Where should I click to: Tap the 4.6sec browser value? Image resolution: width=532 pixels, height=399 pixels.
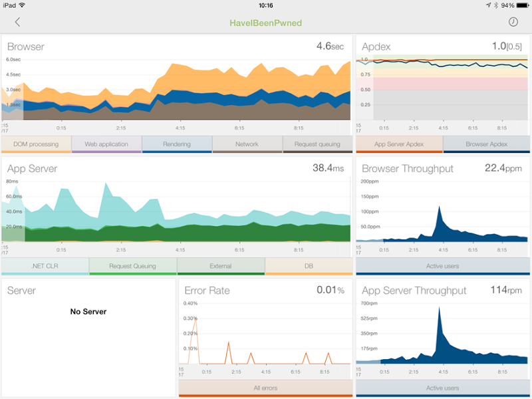pyautogui.click(x=330, y=46)
